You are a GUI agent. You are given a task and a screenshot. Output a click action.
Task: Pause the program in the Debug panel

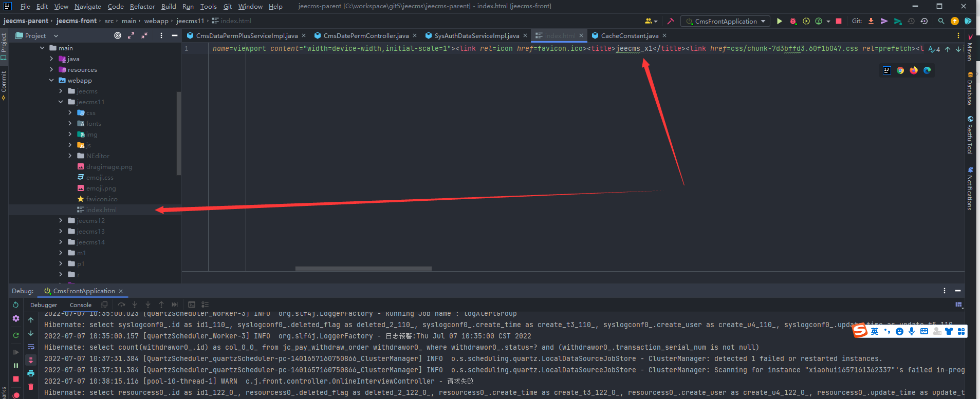16,366
